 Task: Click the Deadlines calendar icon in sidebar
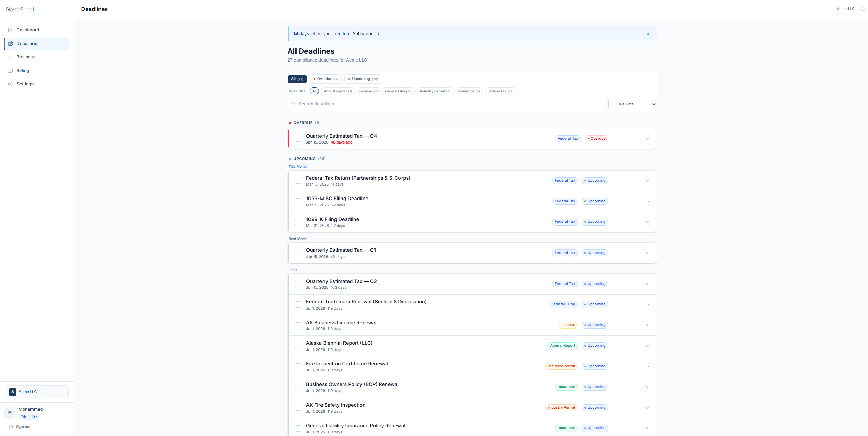pyautogui.click(x=10, y=44)
